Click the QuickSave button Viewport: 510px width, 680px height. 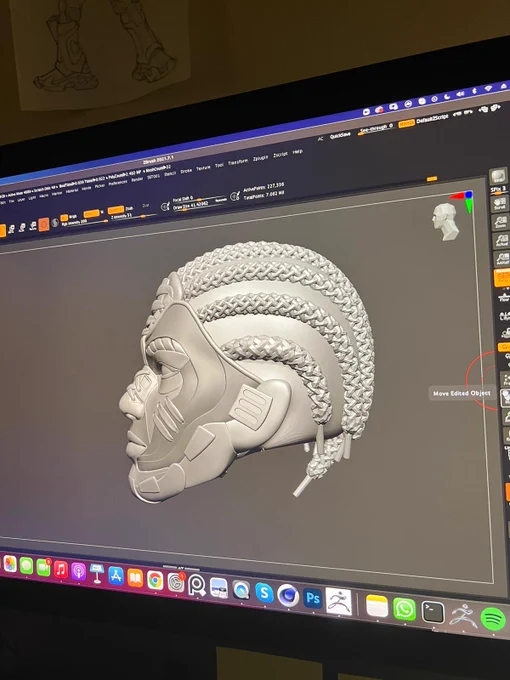340,136
